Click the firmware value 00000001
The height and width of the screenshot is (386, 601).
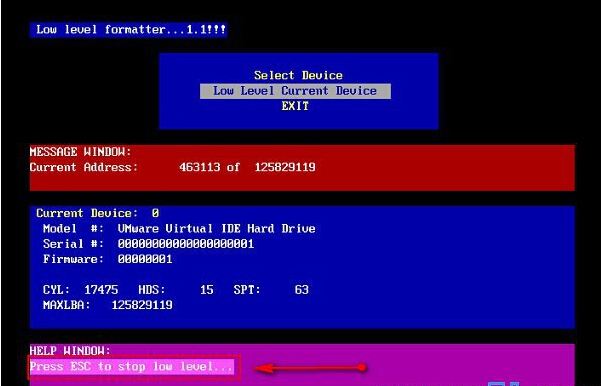145,260
